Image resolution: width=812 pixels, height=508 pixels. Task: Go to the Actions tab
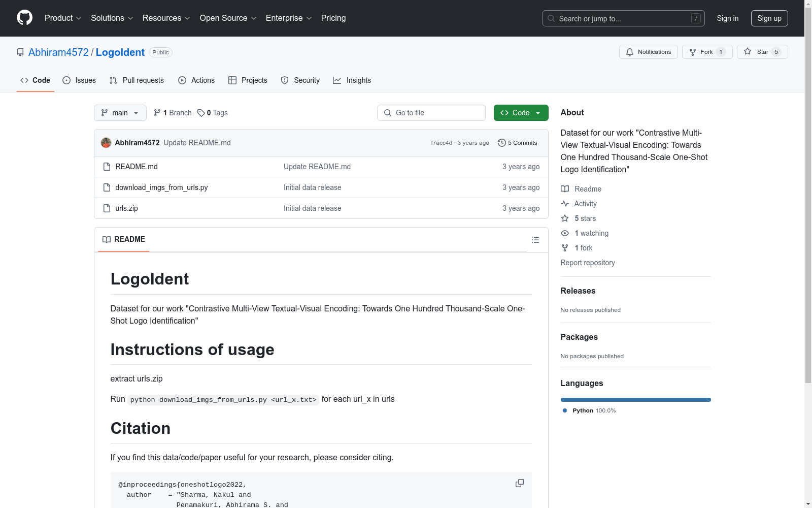click(196, 80)
